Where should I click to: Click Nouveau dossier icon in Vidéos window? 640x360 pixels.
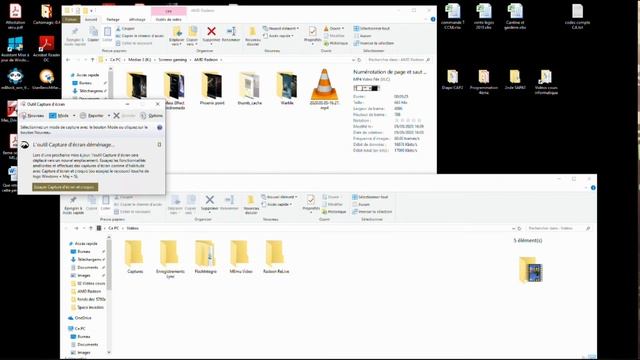[251, 205]
